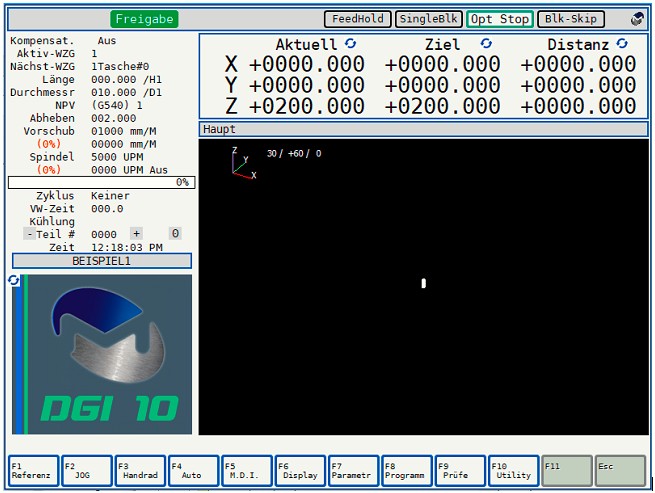Image resolution: width=655 pixels, height=493 pixels.
Task: Open F2 JOG mode
Action: pos(87,471)
